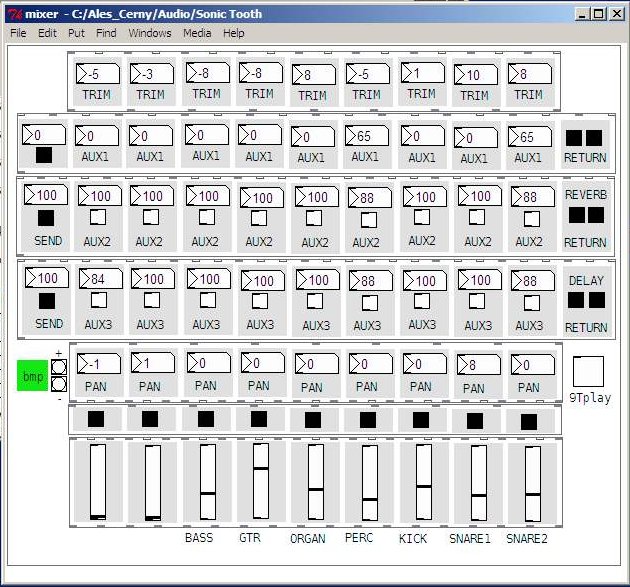Toggle the right black square under DELAY
This screenshot has height=587, width=630.
pos(597,300)
